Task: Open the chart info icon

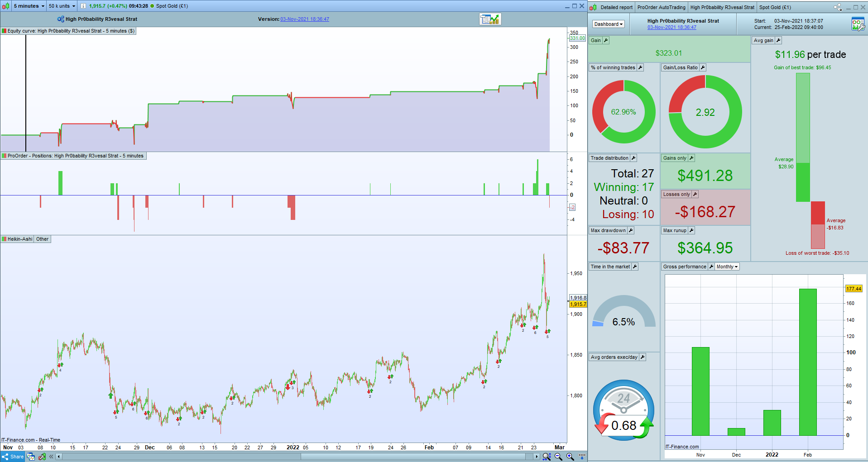Action: [83, 6]
